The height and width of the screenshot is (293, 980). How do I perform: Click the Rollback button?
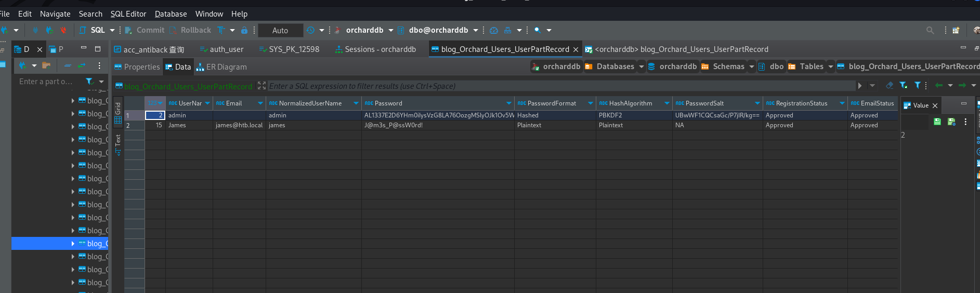[x=190, y=30]
